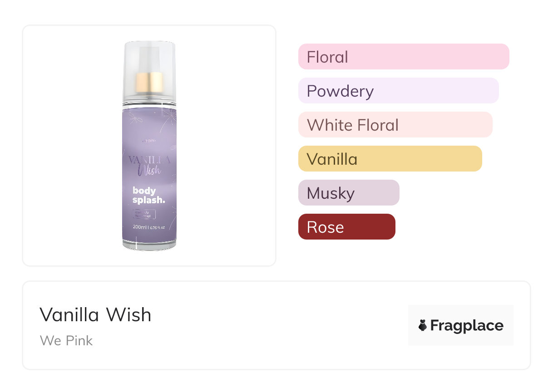Click the small wepink logo on bottle

point(149,140)
